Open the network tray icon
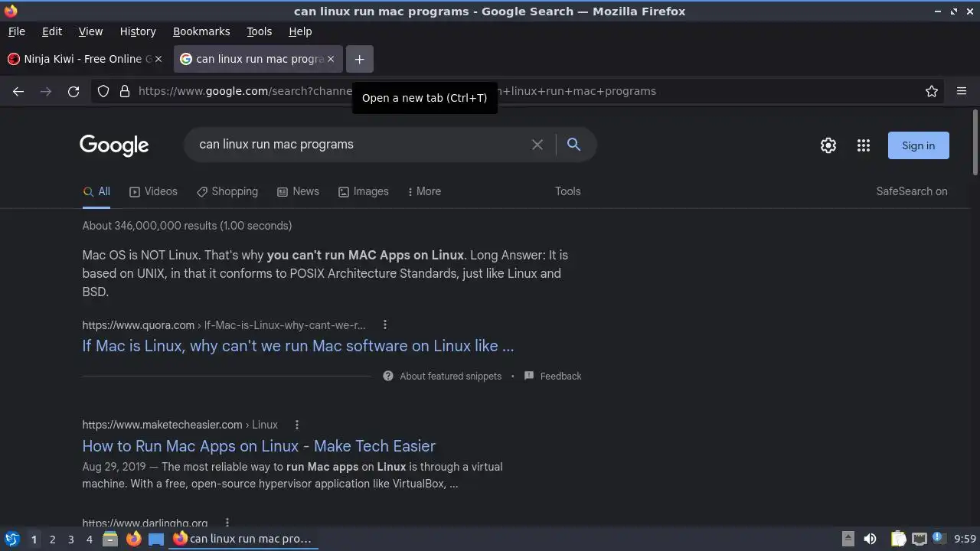This screenshot has height=551, width=980. click(x=920, y=539)
